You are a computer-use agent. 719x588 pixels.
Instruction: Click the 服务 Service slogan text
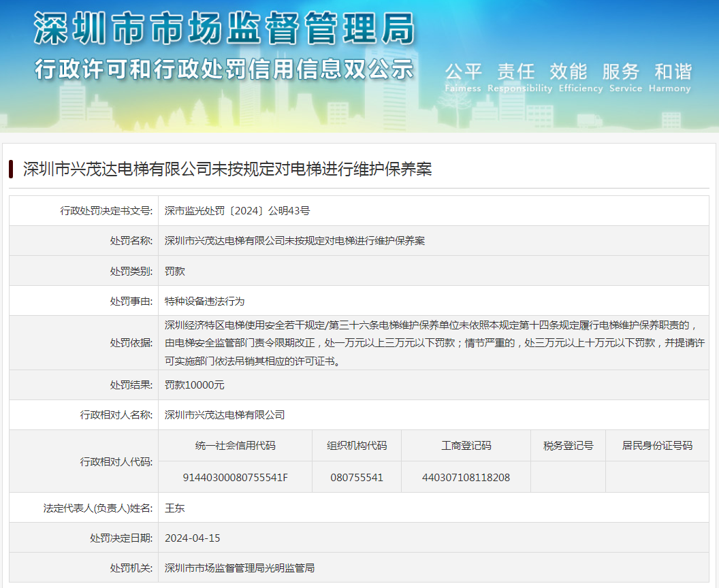626,78
